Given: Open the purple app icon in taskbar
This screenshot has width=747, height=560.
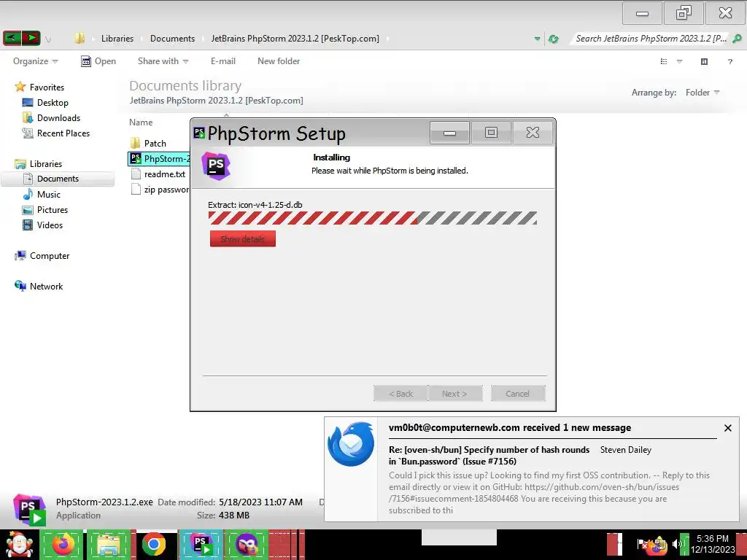Looking at the screenshot, I should 247,544.
